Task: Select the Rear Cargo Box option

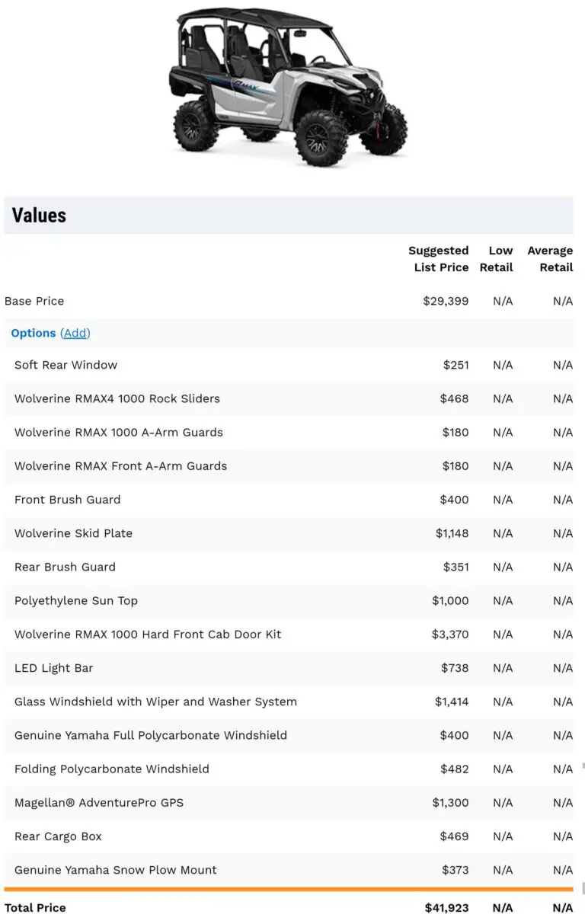Action: (x=57, y=836)
